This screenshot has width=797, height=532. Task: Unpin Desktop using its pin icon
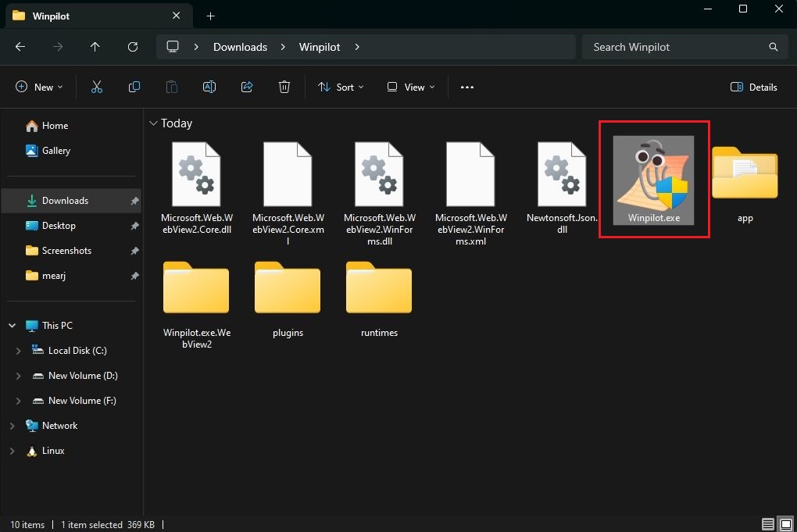[x=134, y=226]
